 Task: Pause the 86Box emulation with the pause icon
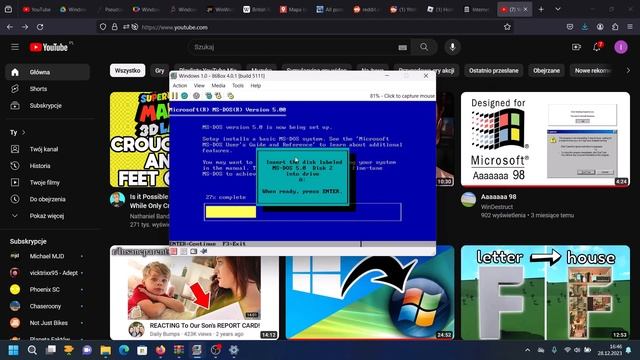point(175,96)
